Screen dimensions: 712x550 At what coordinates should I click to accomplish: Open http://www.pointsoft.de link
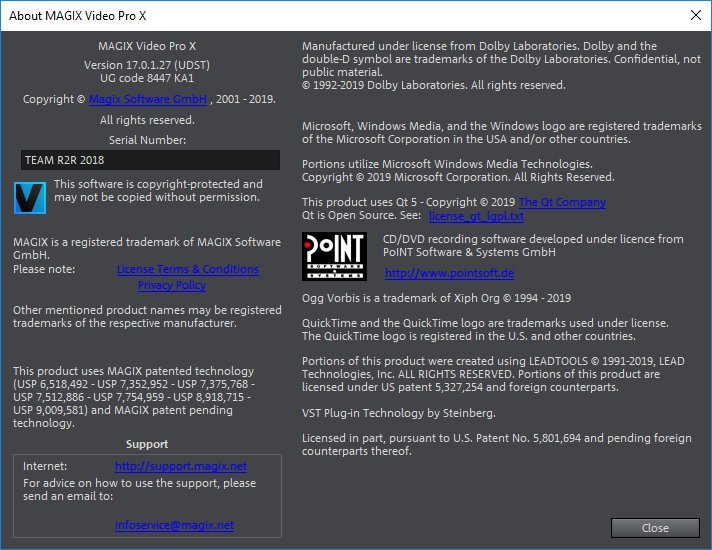tap(450, 273)
